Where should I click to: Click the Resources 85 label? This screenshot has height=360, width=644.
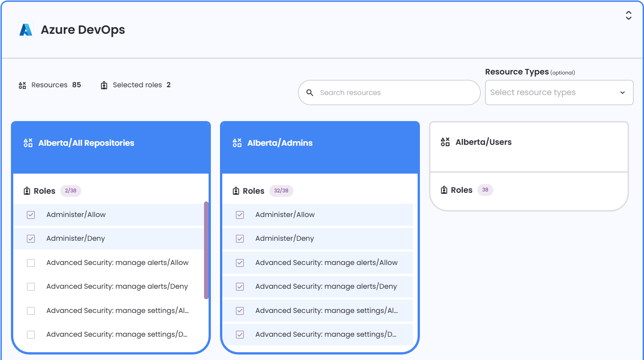56,85
